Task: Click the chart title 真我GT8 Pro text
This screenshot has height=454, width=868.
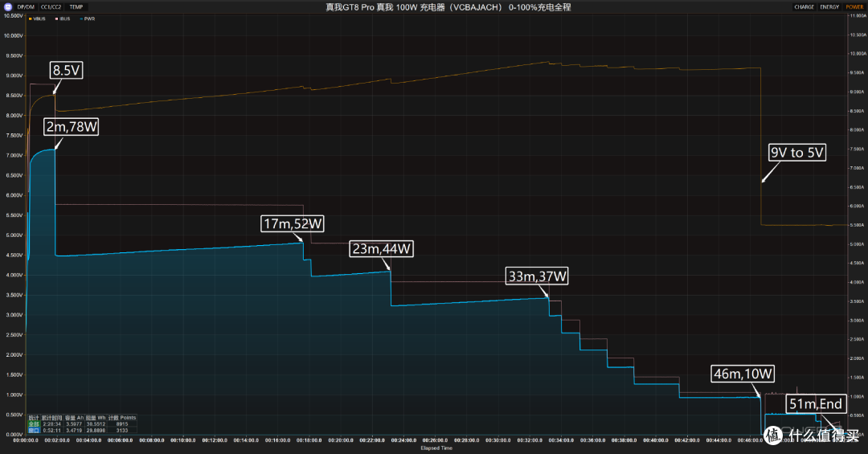Action: (350, 7)
